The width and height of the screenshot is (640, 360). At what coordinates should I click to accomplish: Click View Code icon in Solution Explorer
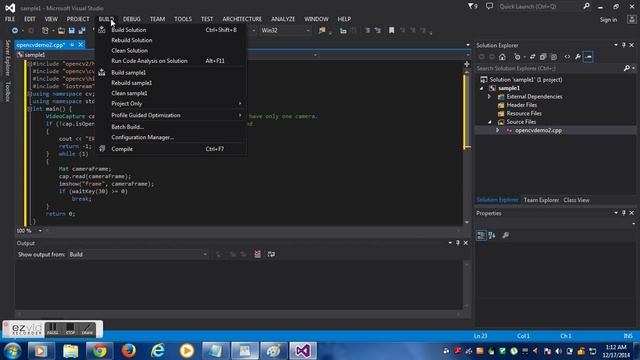567,57
